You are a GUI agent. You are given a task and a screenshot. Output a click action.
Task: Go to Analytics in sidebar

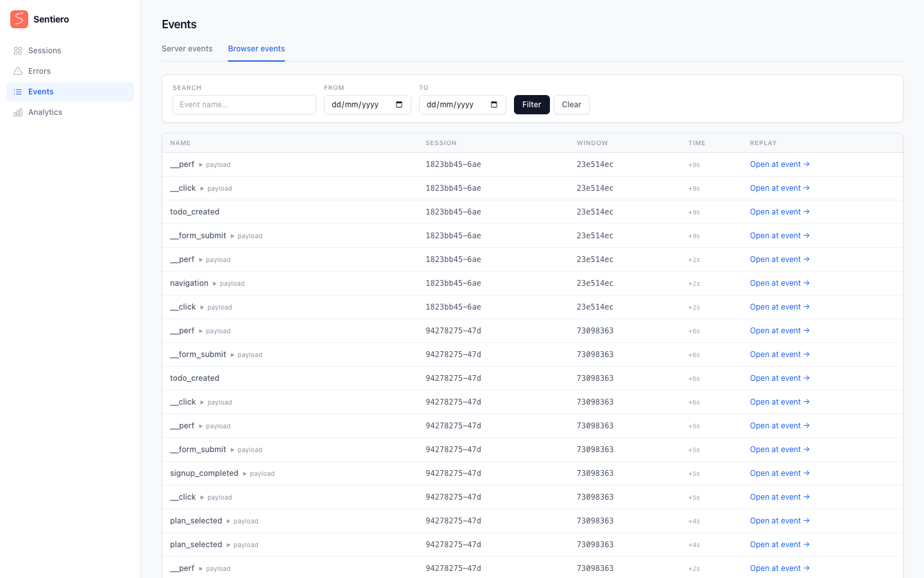pos(70,112)
